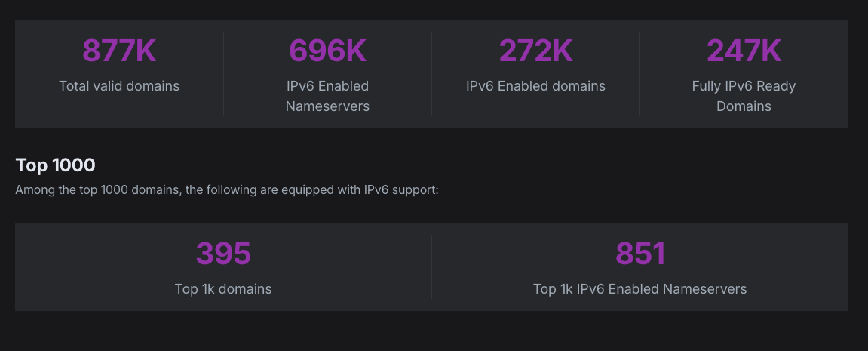Click the 851 statistic number
This screenshot has height=351, width=868.
639,254
